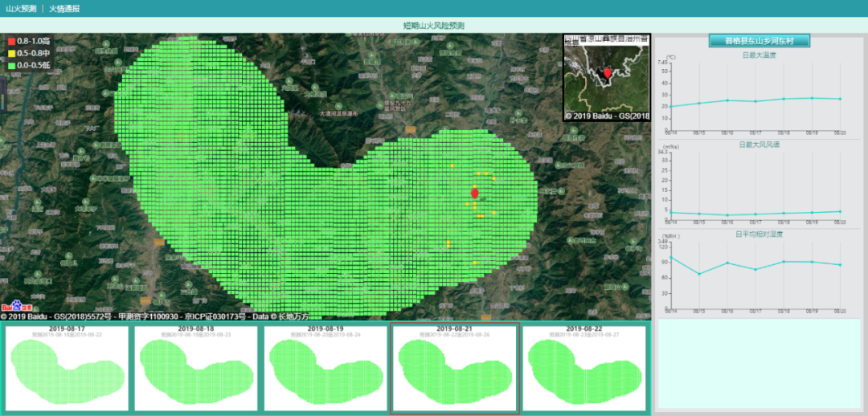Click the yellow 0.5-0.8中 legend square

click(11, 52)
